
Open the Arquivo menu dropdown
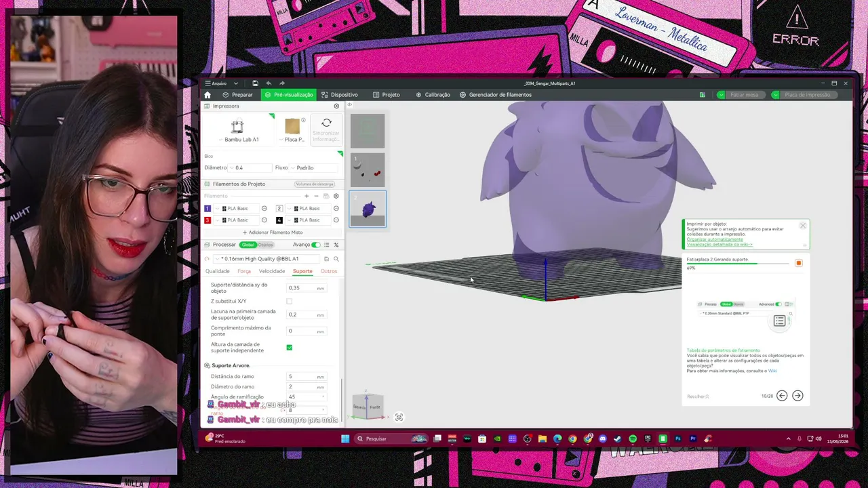[x=222, y=83]
